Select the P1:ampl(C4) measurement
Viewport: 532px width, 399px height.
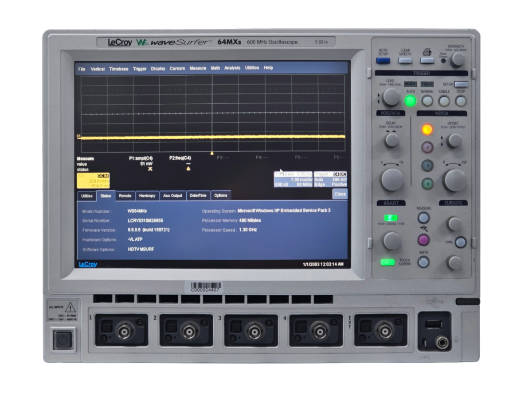[x=141, y=158]
